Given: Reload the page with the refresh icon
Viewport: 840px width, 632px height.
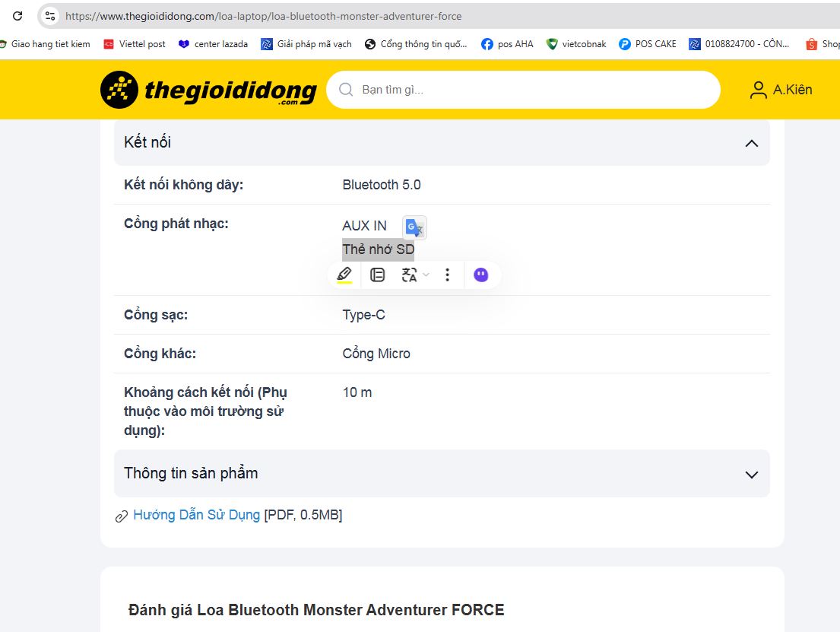Looking at the screenshot, I should (17, 16).
